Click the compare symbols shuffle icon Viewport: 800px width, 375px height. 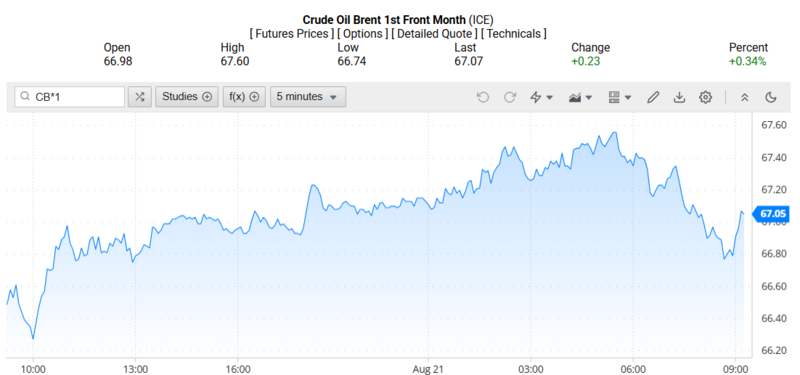pos(140,96)
